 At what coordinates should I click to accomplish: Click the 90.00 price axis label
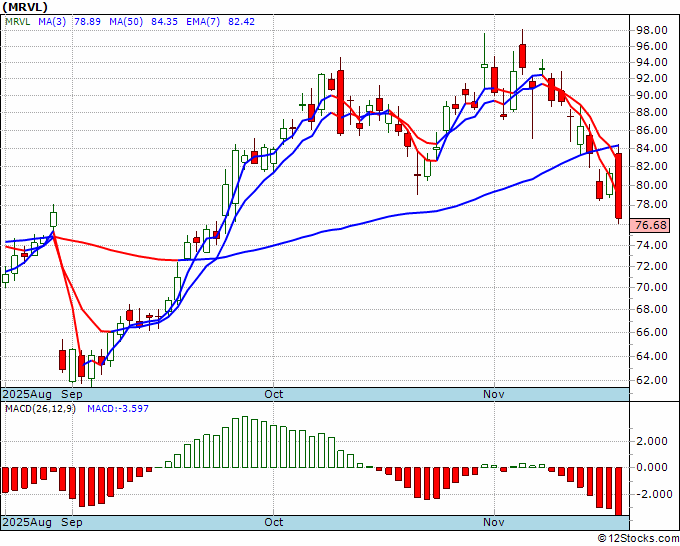coord(651,95)
